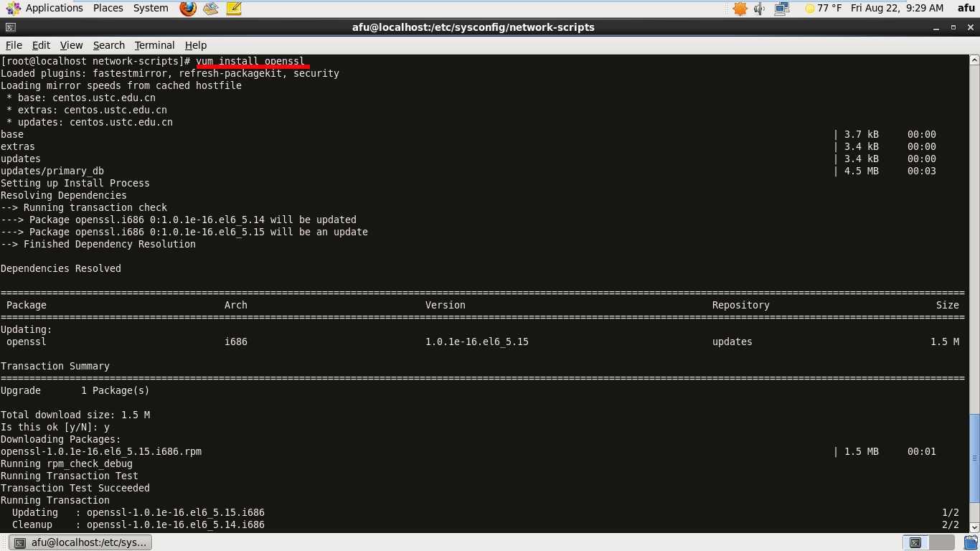The width and height of the screenshot is (980, 551).
Task: Click the GNOME foot Applications icon
Action: pyautogui.click(x=13, y=9)
